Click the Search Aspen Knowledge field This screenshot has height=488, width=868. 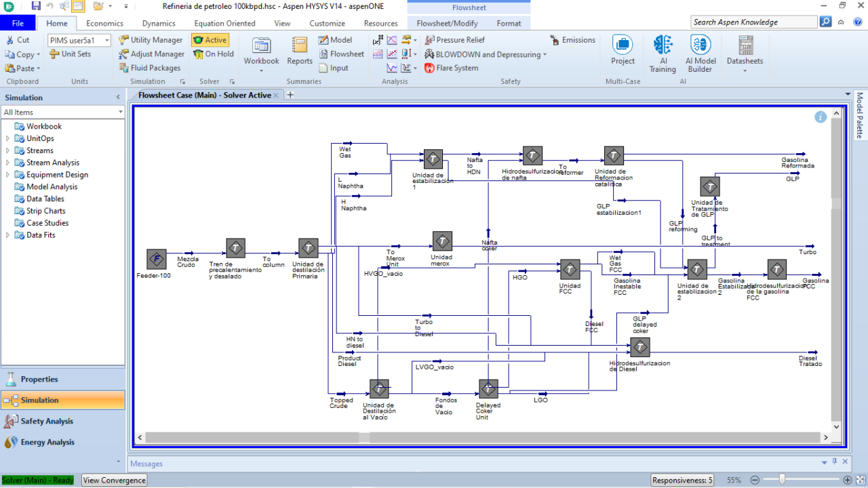[754, 22]
